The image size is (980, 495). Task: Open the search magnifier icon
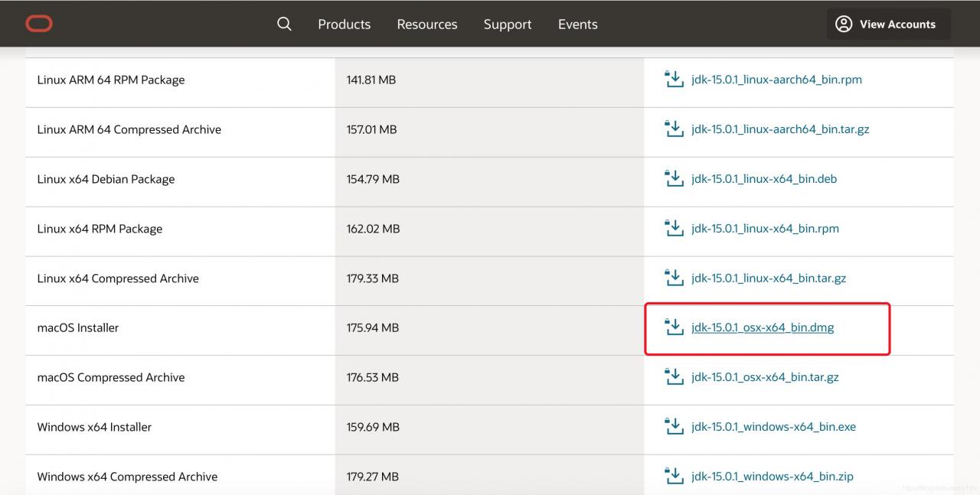click(x=284, y=24)
